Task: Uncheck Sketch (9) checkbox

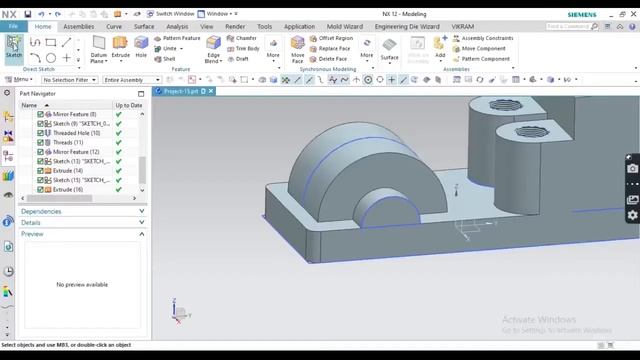Action: point(40,124)
